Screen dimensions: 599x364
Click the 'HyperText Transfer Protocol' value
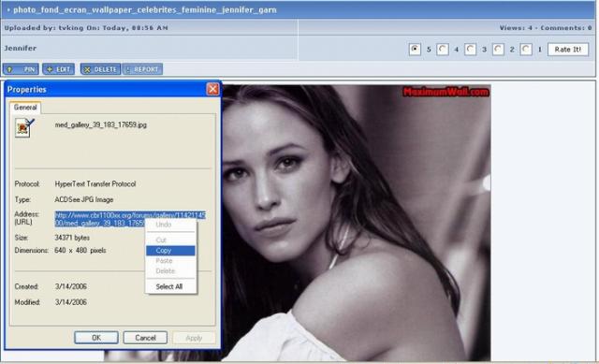(95, 184)
